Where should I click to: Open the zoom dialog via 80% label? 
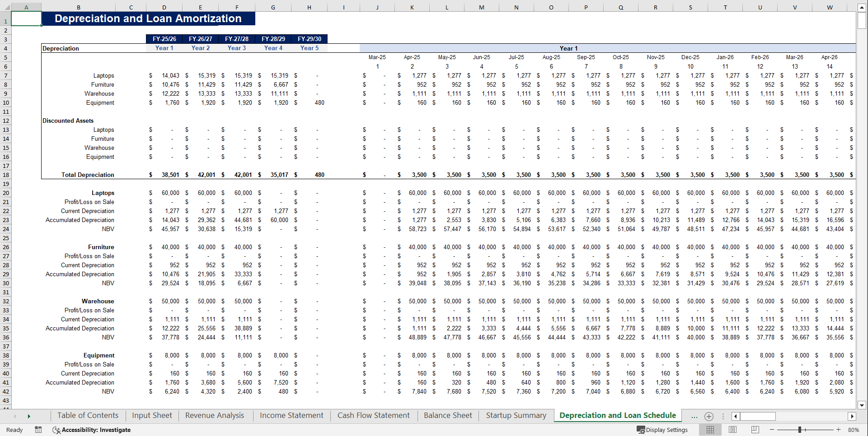point(854,430)
